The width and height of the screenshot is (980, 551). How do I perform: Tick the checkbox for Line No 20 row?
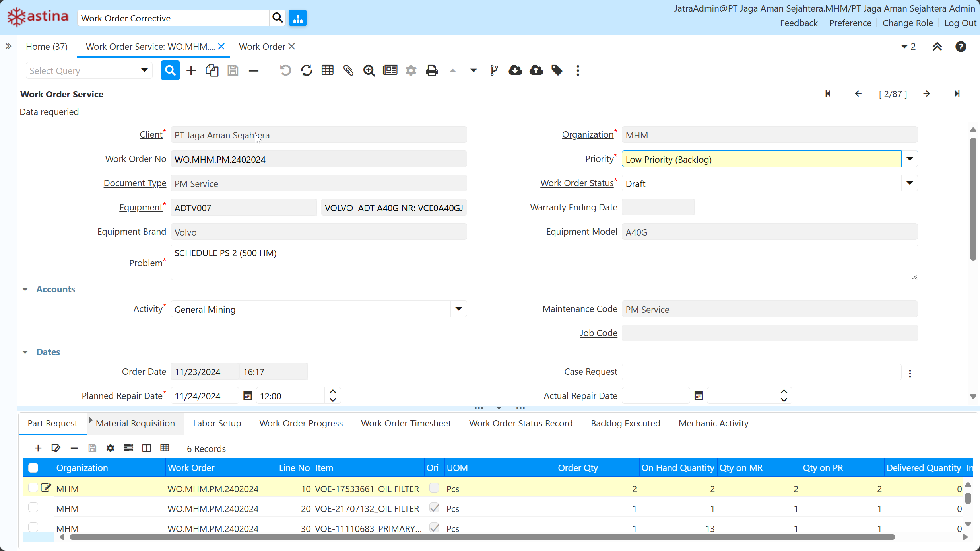tap(33, 507)
